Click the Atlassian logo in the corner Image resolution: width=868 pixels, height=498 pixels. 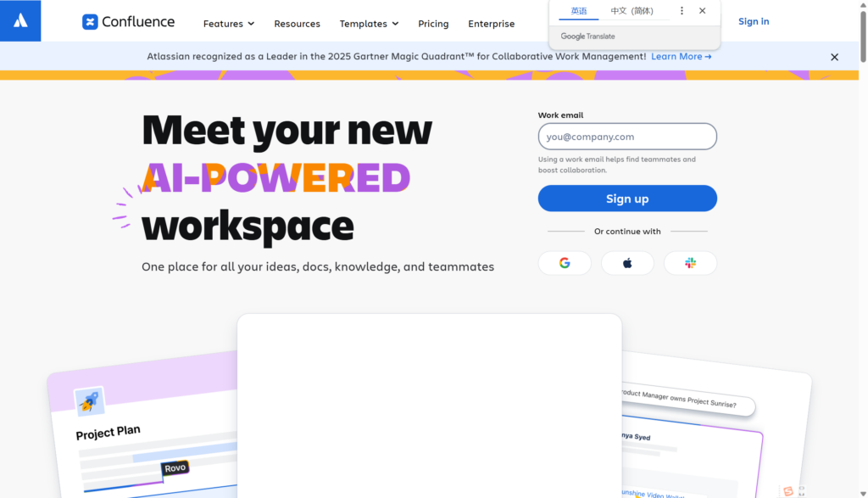pyautogui.click(x=20, y=21)
